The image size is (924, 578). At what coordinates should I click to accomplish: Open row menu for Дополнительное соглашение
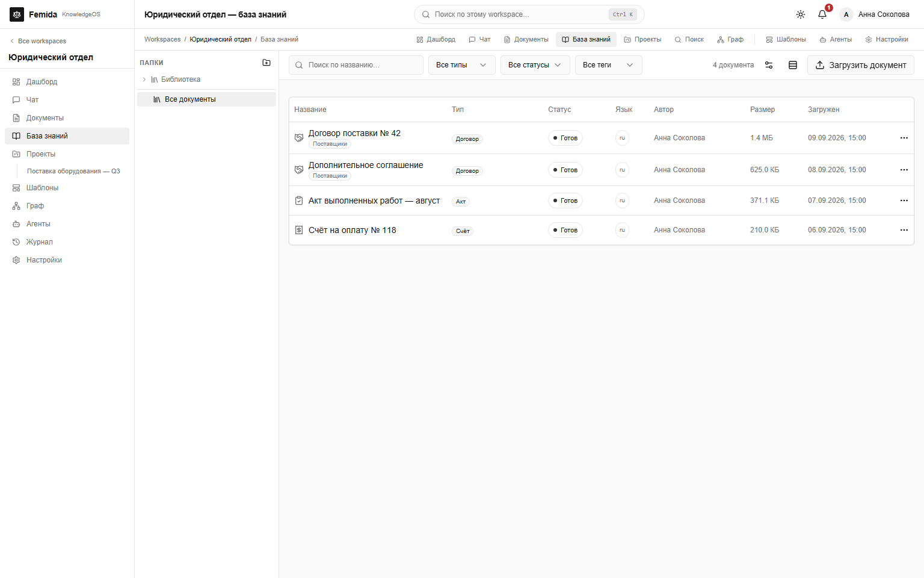tap(904, 170)
